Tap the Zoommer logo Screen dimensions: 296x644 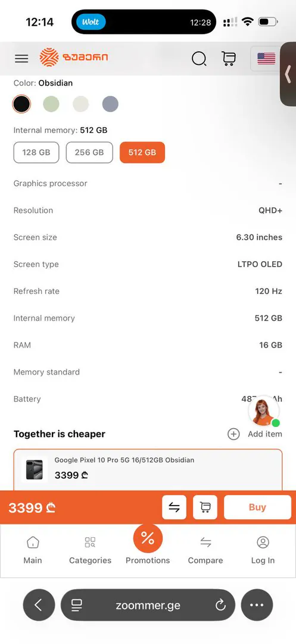[74, 57]
